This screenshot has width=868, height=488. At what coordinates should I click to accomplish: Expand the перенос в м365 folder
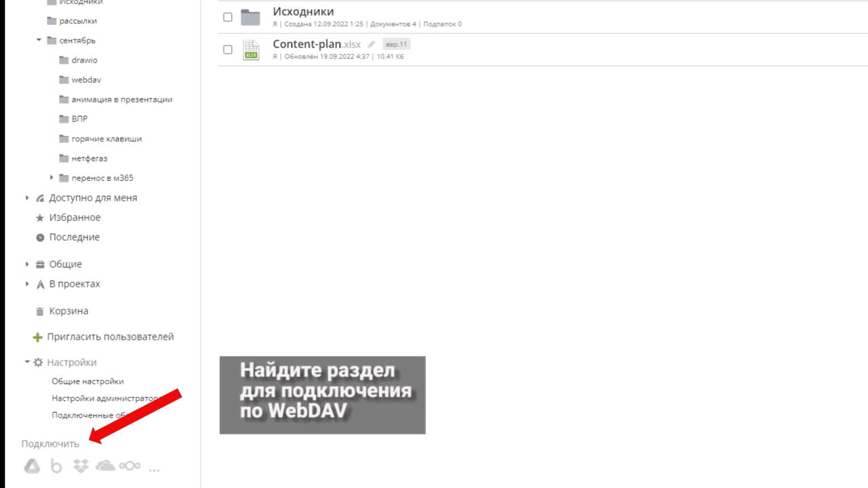tap(52, 178)
